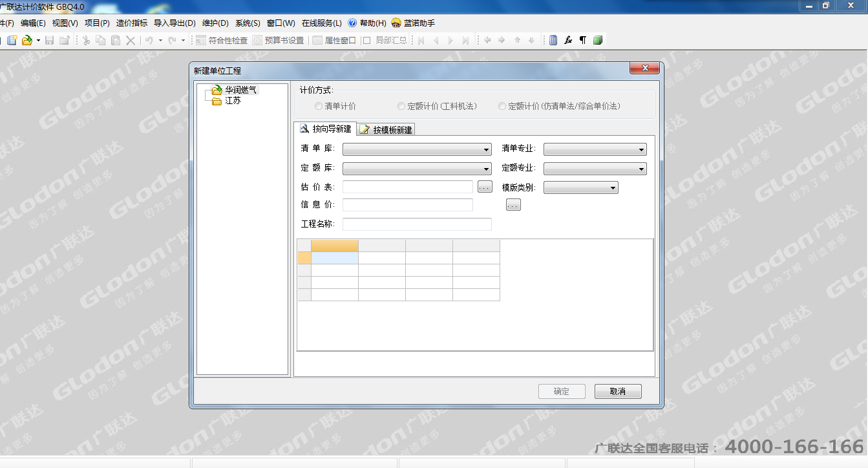The height and width of the screenshot is (468, 868).
Task: Click the copy toolbar icon
Action: click(101, 40)
